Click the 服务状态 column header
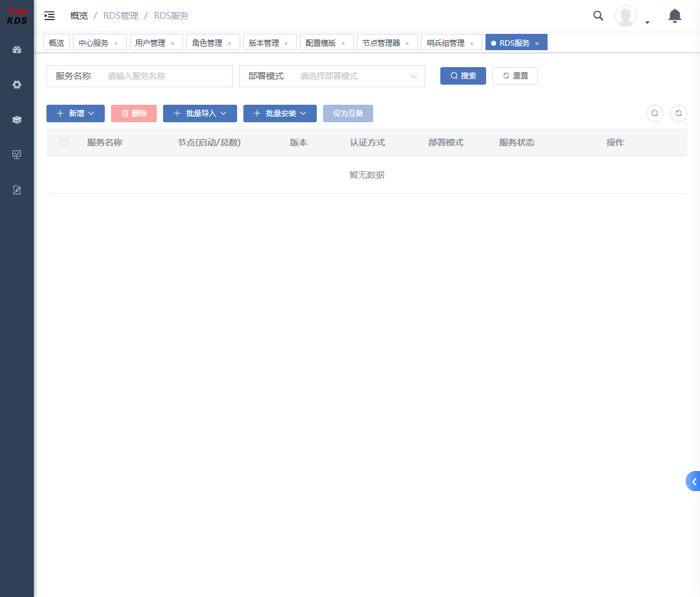700x597 pixels. click(x=516, y=142)
